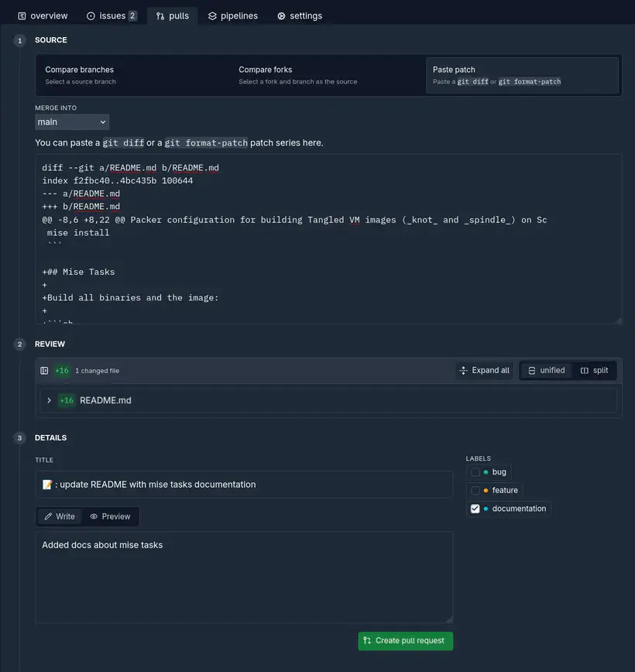Click the blue dot of documentation label
This screenshot has width=635, height=672.
point(486,509)
